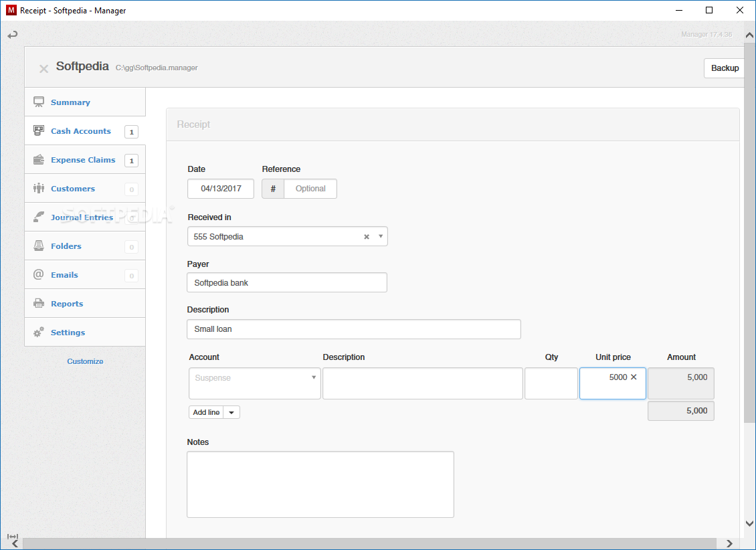Viewport: 756px width, 550px height.
Task: Click the Emails @ icon
Action: (x=39, y=275)
